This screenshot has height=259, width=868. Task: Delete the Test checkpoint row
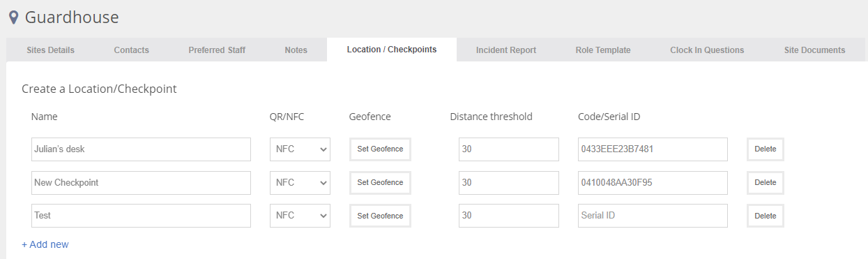766,216
